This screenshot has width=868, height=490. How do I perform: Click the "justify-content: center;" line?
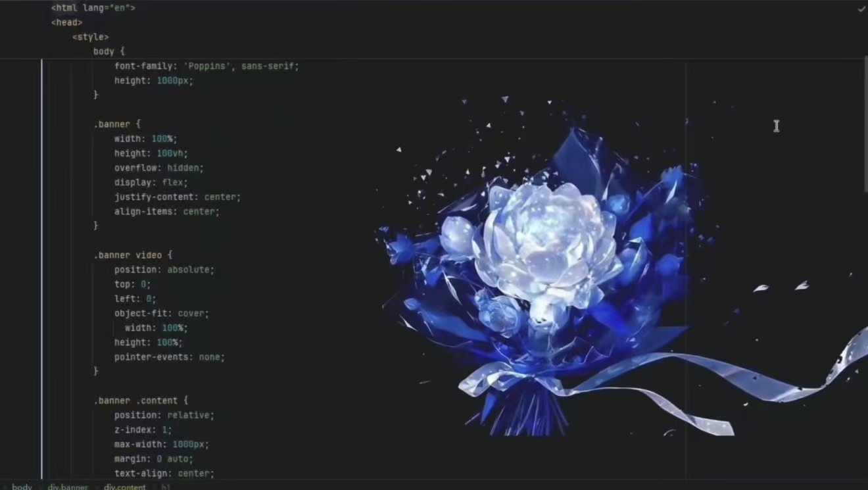pyautogui.click(x=178, y=197)
